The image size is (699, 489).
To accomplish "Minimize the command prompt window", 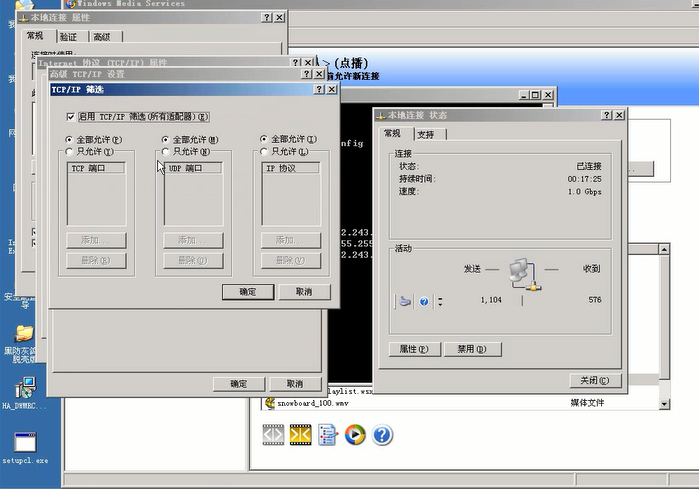I will tap(524, 95).
